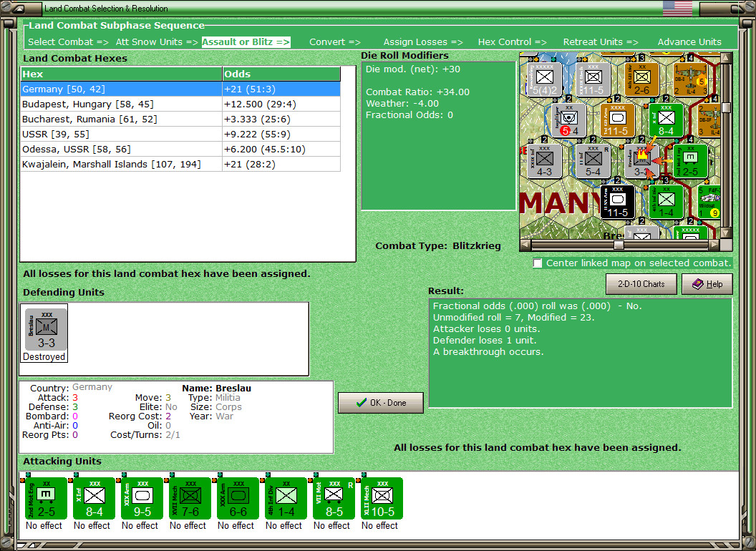This screenshot has width=756, height=551.
Task: Click the green X Inf 8-4 counter on the map
Action: (x=666, y=120)
